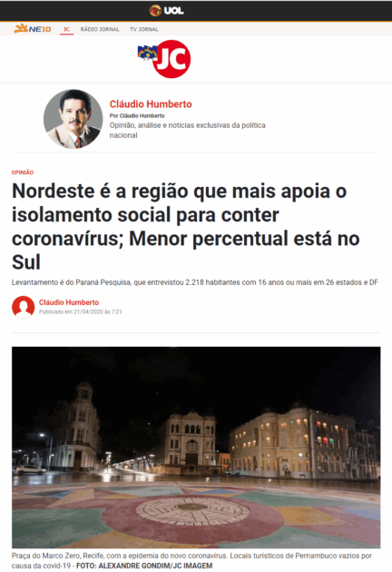Open Cláudio Humberto's round portrait photo
392x572 pixels.
pos(73,119)
